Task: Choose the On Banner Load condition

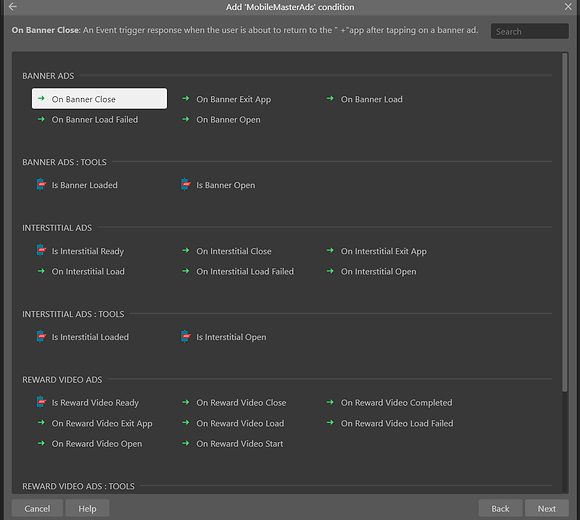Action: click(371, 99)
